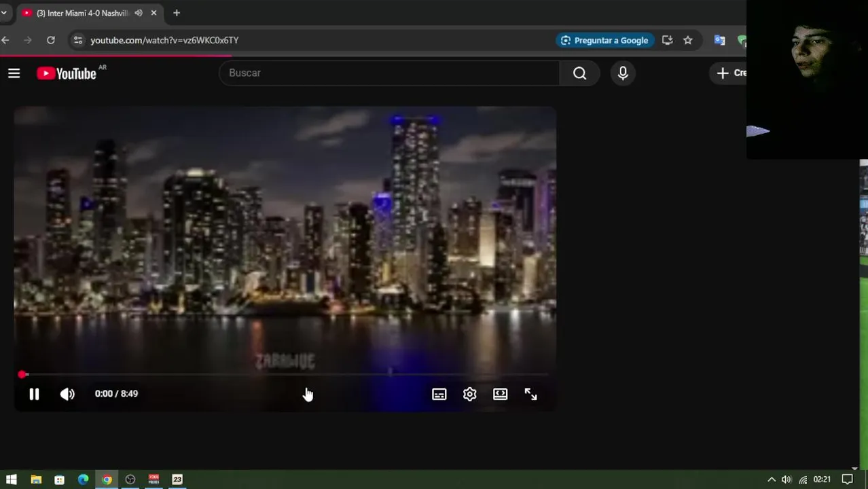The image size is (868, 489).
Task: Switch to theater mode
Action: [x=500, y=394]
